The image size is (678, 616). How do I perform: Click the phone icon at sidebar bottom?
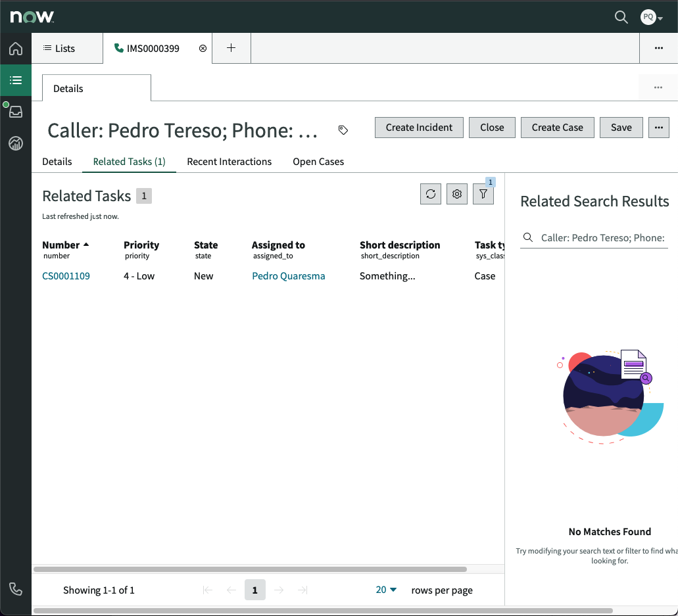coord(15,589)
